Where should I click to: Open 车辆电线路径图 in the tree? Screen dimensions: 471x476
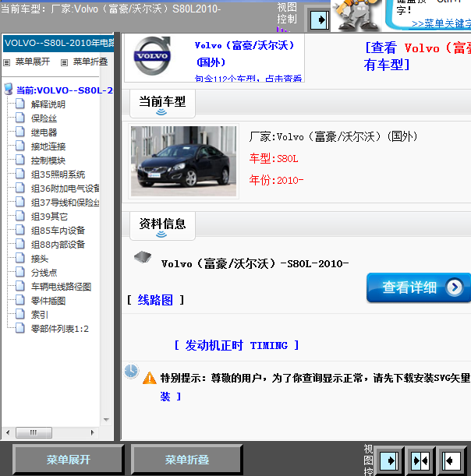click(61, 287)
